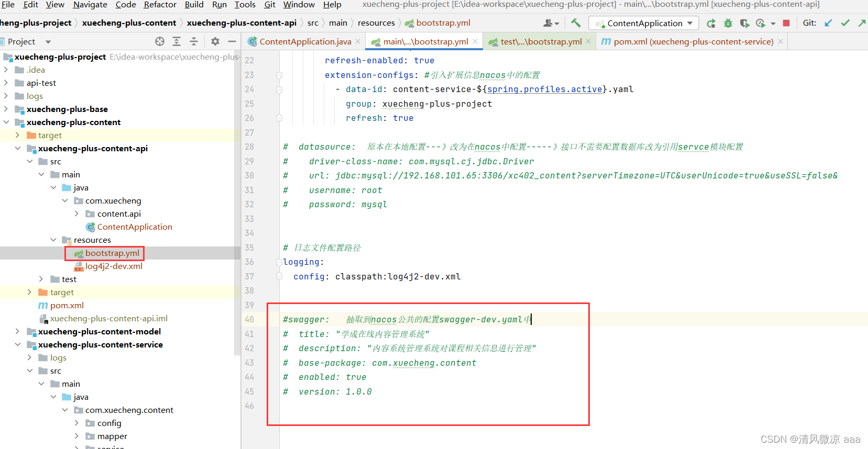Click the Rerun ContentApplication icon

click(711, 23)
